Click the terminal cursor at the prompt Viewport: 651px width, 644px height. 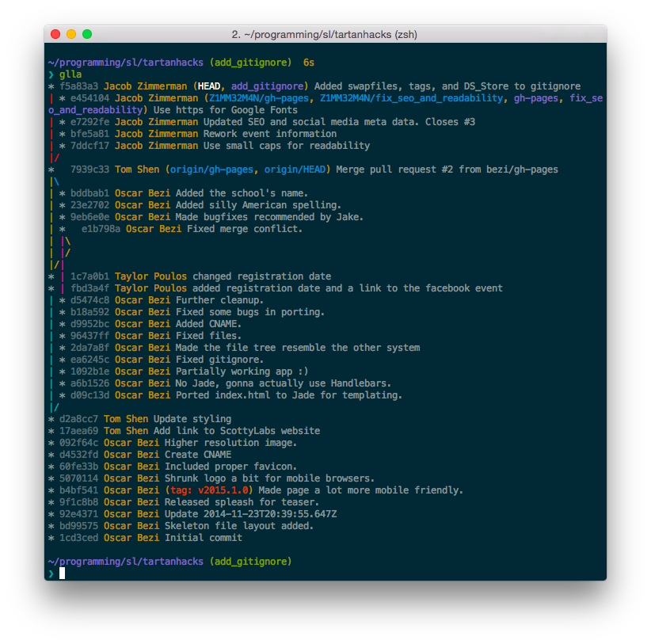pyautogui.click(x=63, y=574)
